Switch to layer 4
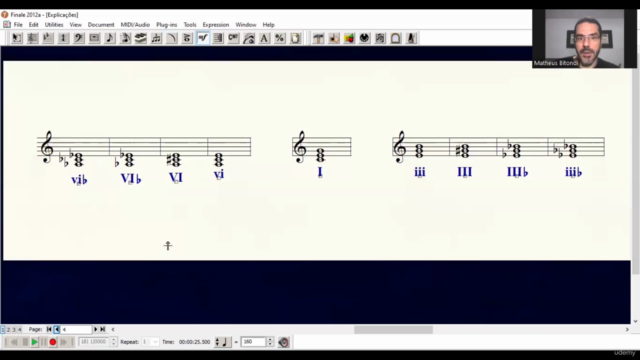 coord(19,329)
